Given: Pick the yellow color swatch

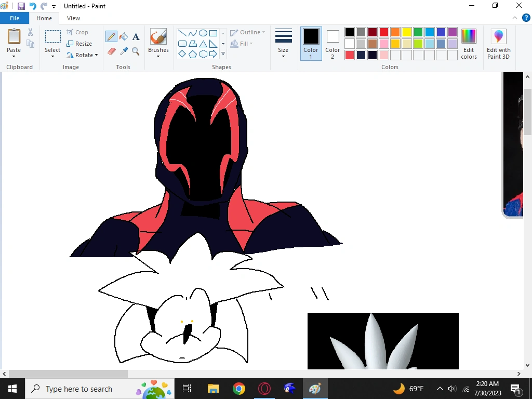Looking at the screenshot, I should click(x=407, y=32).
